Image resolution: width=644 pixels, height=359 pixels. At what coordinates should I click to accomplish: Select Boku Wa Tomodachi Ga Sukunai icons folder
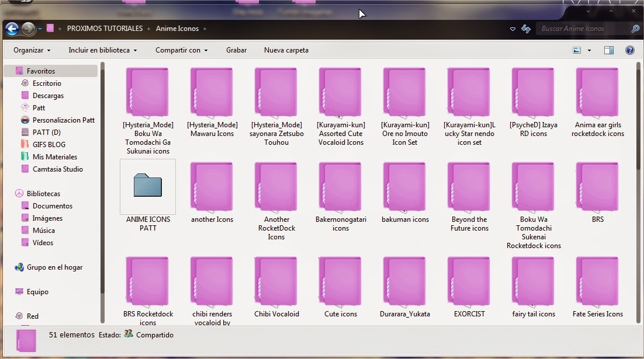pyautogui.click(x=148, y=111)
